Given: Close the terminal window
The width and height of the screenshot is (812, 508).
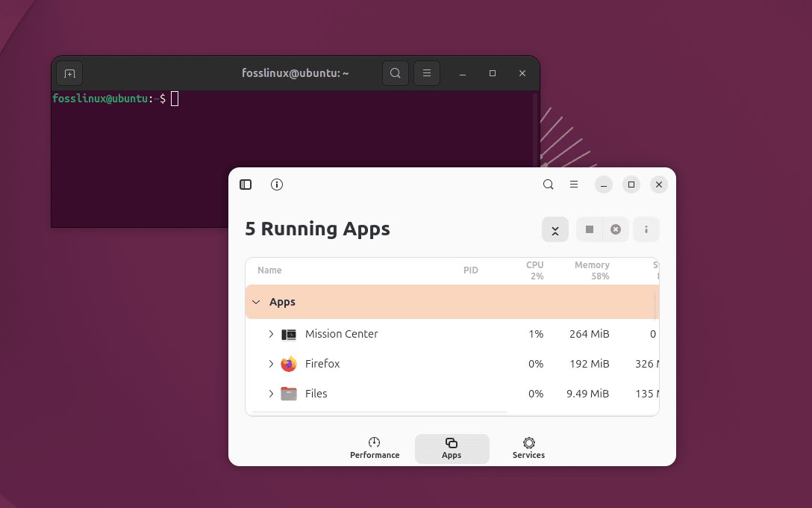Looking at the screenshot, I should [522, 74].
